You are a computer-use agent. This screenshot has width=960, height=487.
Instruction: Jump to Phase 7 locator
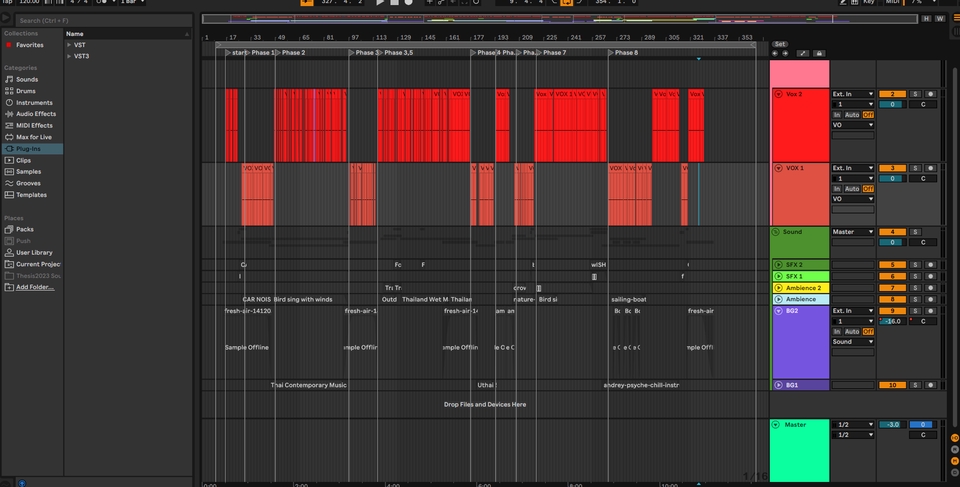pos(552,53)
